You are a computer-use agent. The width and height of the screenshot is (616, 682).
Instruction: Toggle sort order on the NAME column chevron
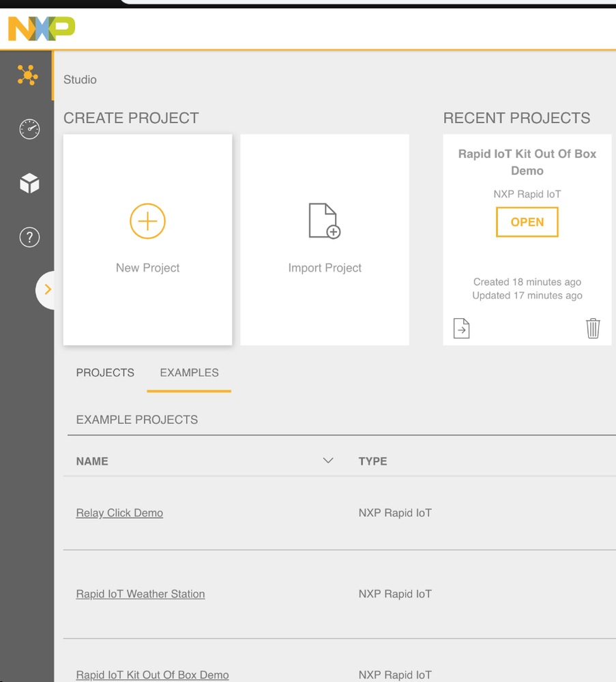pyautogui.click(x=328, y=461)
